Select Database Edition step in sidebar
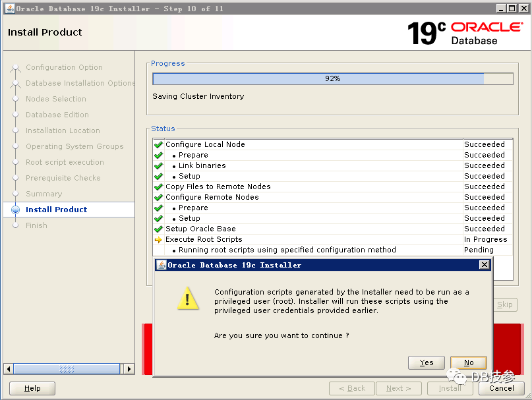The width and height of the screenshot is (532, 400). (x=57, y=115)
